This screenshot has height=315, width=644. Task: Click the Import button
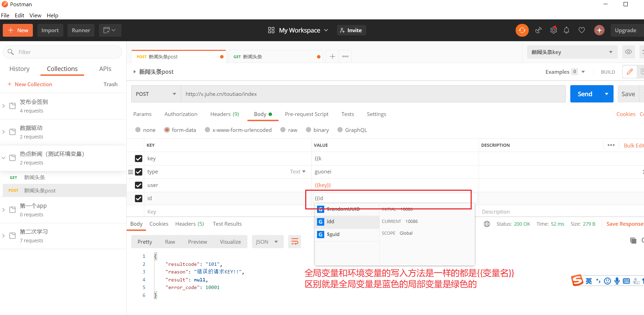[50, 30]
